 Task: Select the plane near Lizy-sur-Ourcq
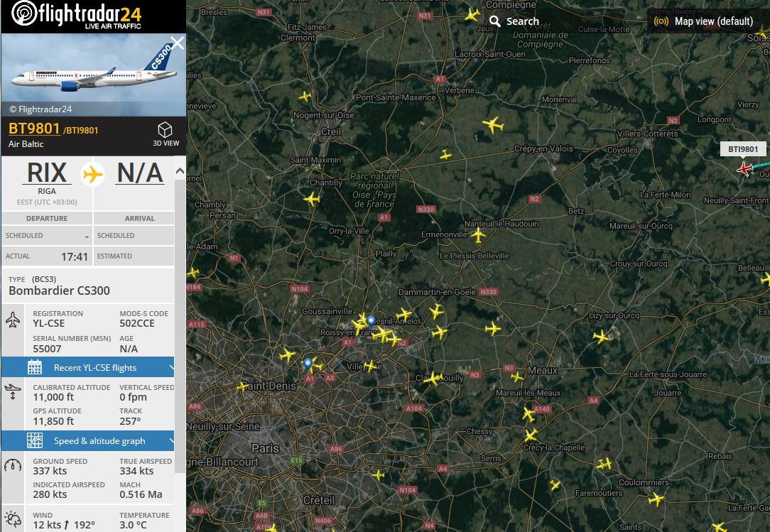click(600, 337)
